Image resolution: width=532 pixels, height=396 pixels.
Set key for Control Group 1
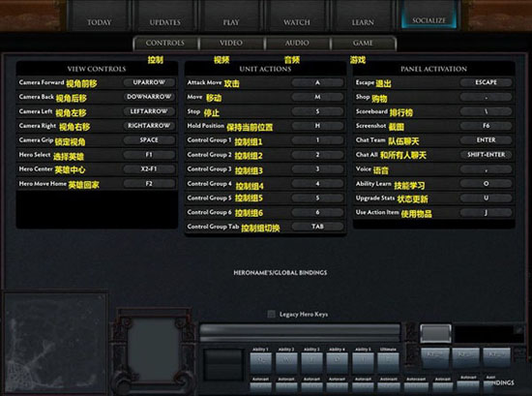pos(317,140)
